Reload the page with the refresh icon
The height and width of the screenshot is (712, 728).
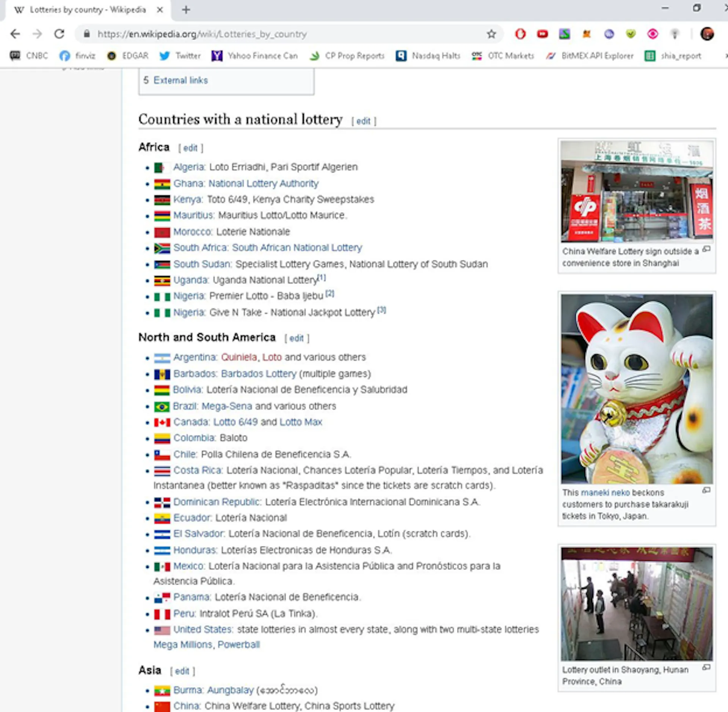pyautogui.click(x=59, y=34)
